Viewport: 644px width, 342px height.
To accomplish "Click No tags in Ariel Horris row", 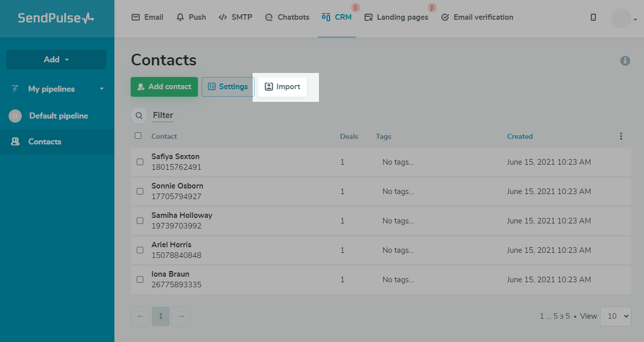I will [x=398, y=250].
